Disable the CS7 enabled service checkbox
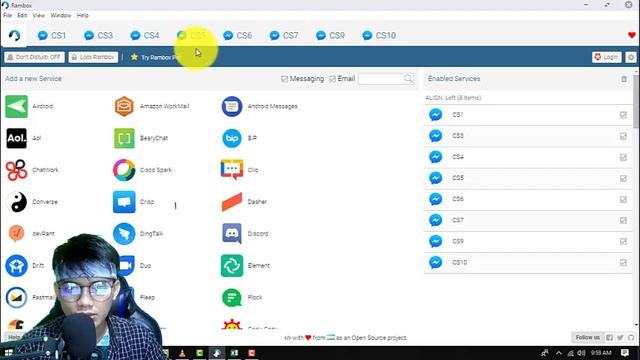640x360 pixels. pos(623,220)
